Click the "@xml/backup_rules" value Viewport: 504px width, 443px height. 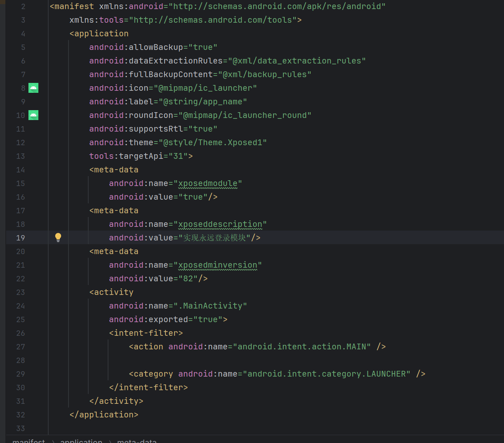pyautogui.click(x=265, y=75)
